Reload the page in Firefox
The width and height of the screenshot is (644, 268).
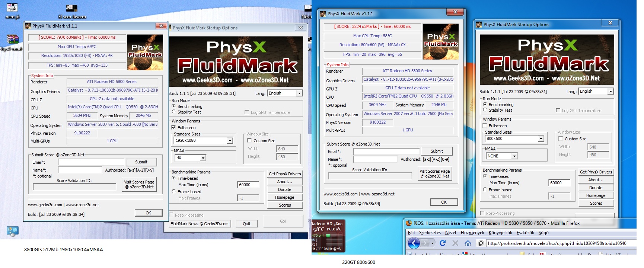tap(443, 243)
